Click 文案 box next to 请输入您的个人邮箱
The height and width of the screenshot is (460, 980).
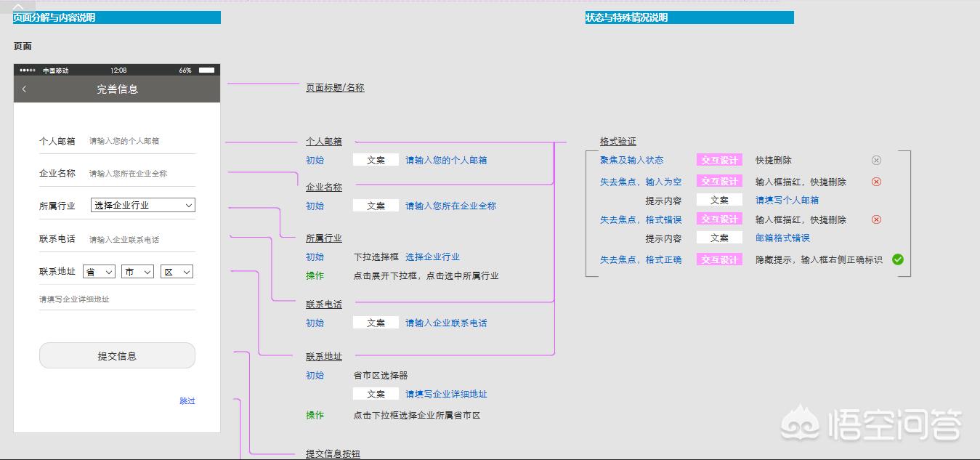tap(376, 161)
